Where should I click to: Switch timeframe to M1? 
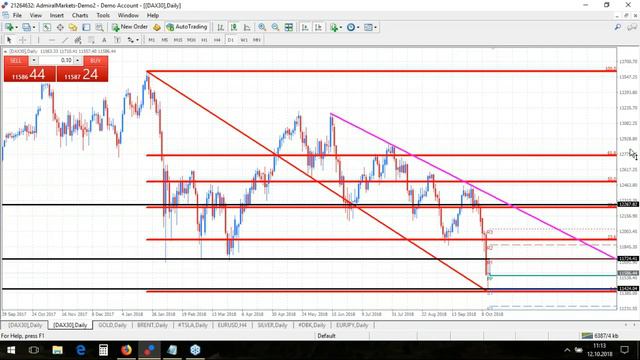click(151, 40)
